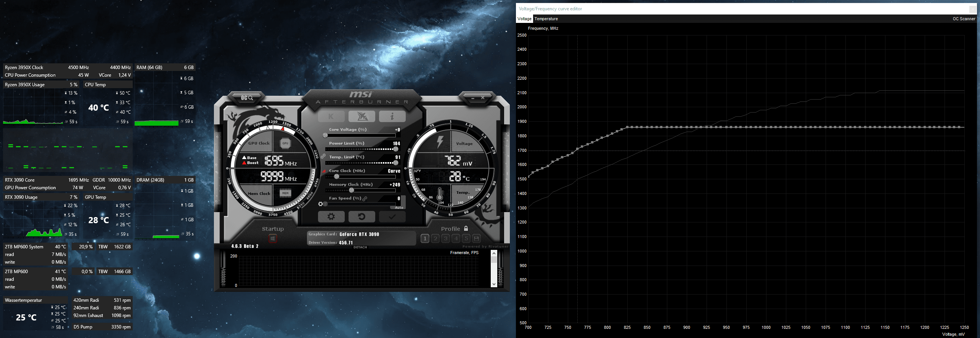Click the apply checkmark button
The height and width of the screenshot is (338, 980).
coord(392,217)
